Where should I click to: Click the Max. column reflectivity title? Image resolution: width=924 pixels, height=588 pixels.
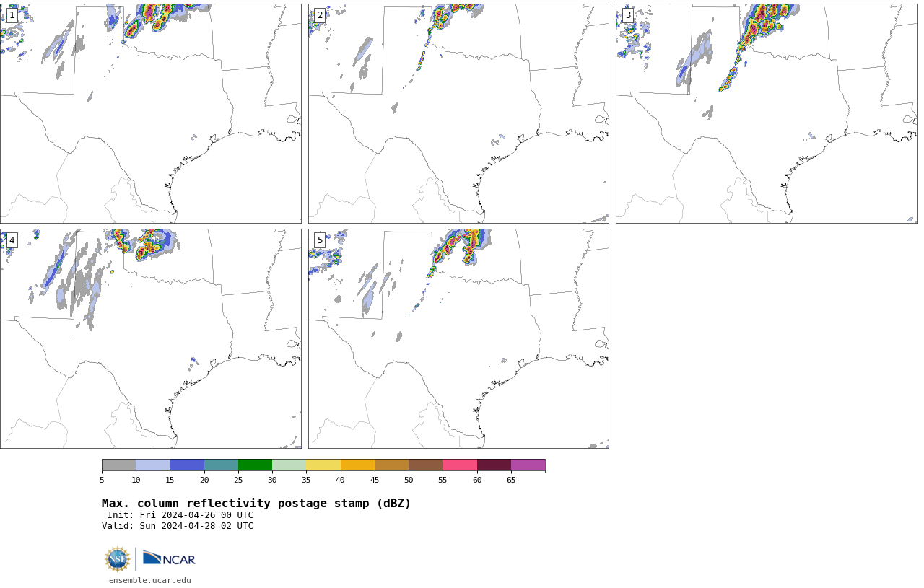tap(256, 504)
